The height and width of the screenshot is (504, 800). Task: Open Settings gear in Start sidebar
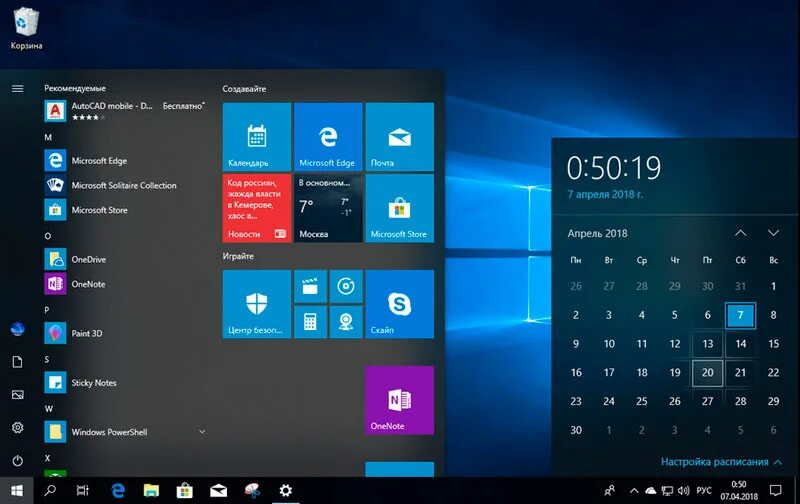tap(17, 427)
